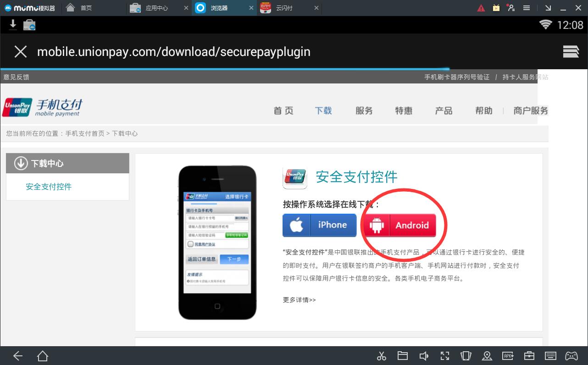
Task: Toggle fullscreen mode icon
Action: point(445,356)
